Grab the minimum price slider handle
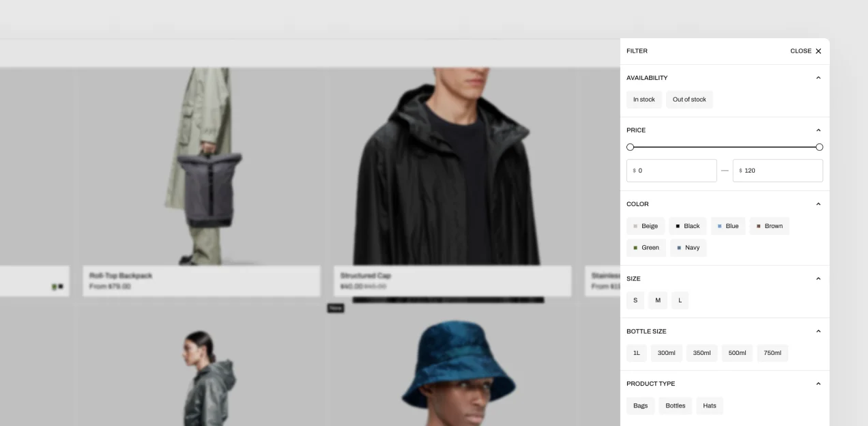The height and width of the screenshot is (426, 868). pyautogui.click(x=630, y=147)
